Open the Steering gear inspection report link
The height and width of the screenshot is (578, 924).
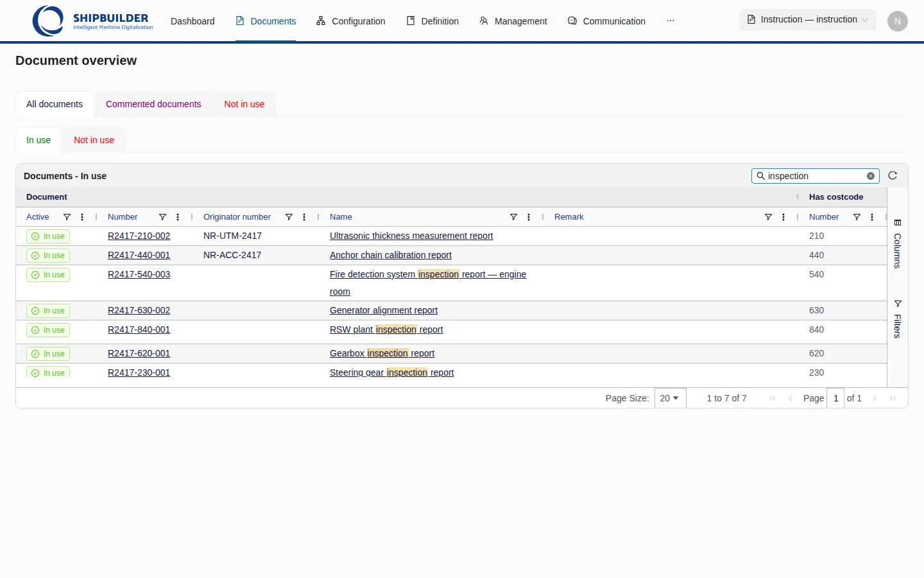[392, 372]
